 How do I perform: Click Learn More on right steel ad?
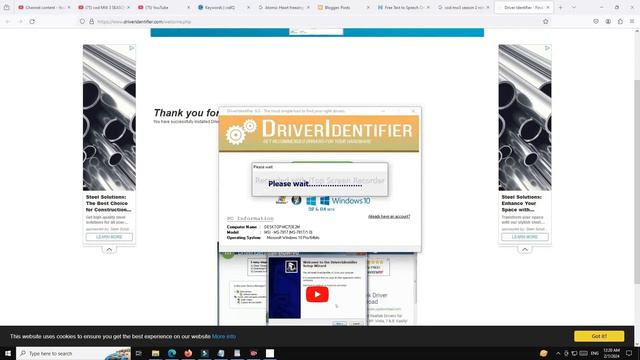point(524,237)
